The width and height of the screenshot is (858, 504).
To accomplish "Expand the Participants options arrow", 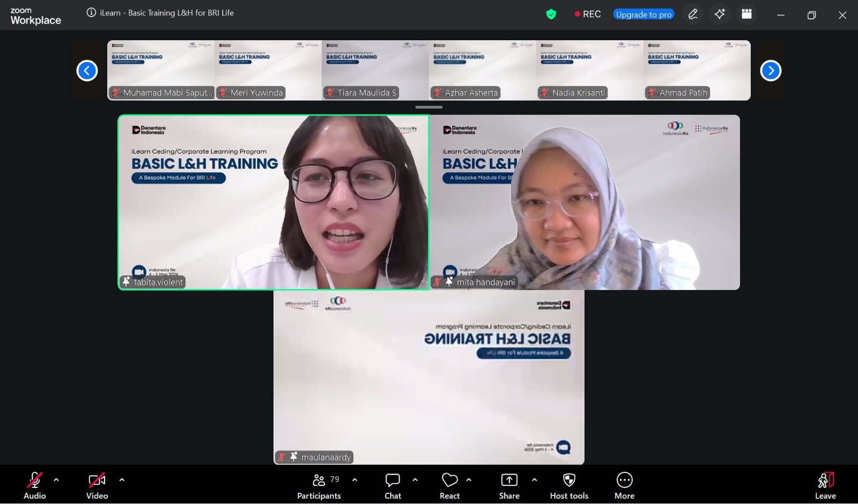I will point(354,480).
